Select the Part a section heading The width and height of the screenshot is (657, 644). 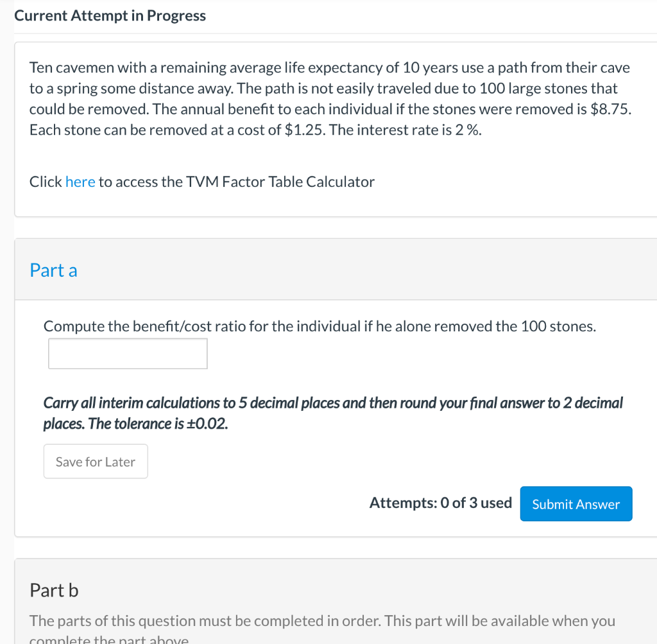(53, 270)
